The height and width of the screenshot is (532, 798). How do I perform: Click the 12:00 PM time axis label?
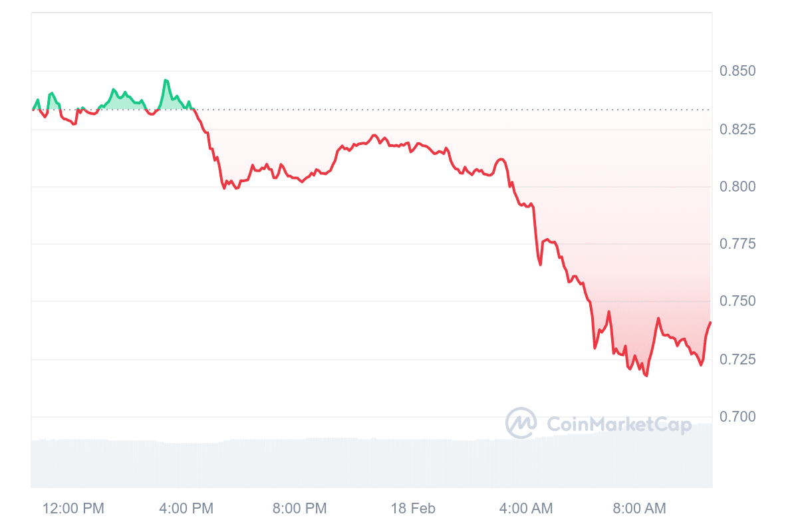[73, 509]
